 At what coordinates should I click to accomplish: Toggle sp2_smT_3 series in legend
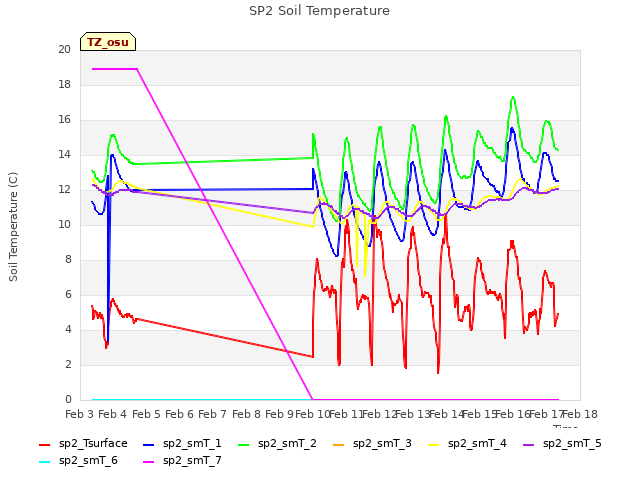point(372,444)
